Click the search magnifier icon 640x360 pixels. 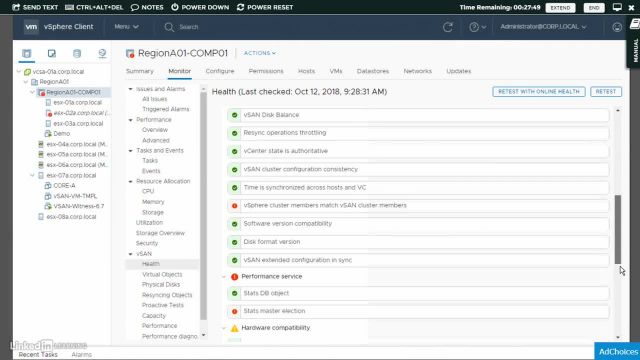tap(169, 27)
